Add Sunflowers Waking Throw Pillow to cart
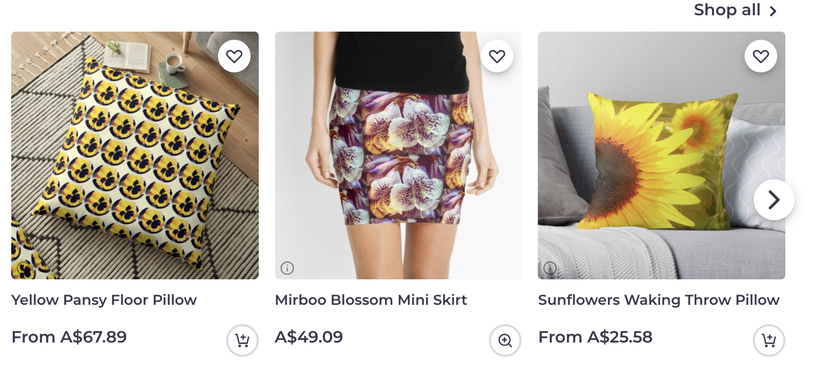 [769, 340]
